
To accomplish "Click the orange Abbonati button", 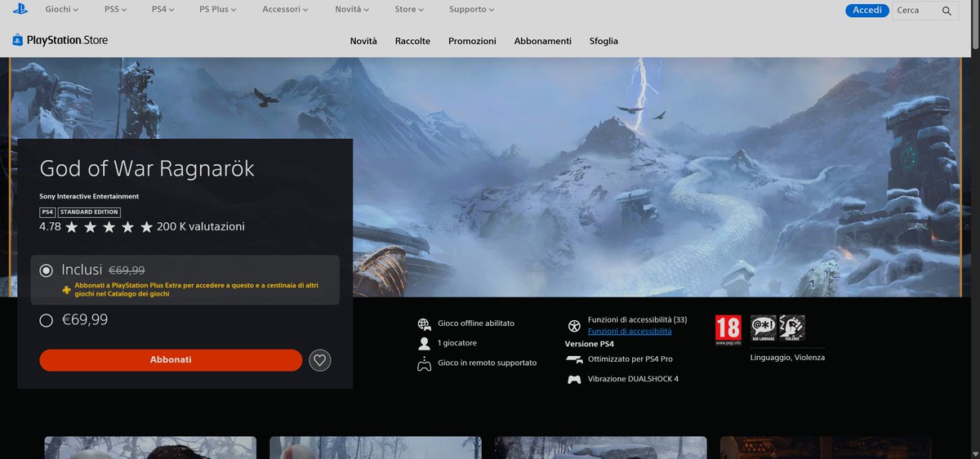I will click(171, 360).
